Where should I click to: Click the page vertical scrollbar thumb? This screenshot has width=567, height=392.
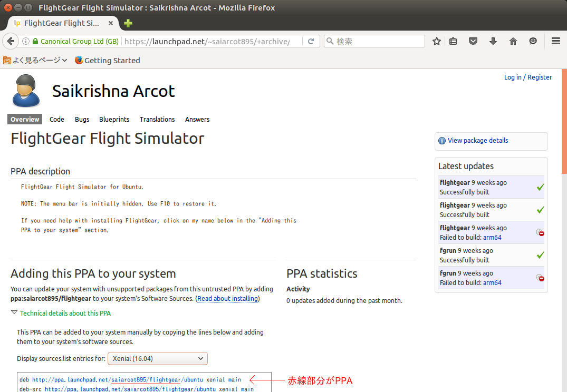point(564,121)
